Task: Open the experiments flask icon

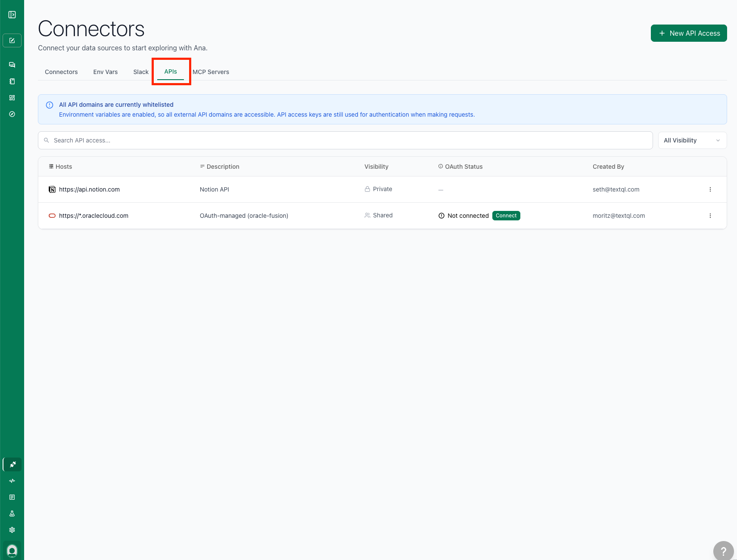Action: click(12, 514)
